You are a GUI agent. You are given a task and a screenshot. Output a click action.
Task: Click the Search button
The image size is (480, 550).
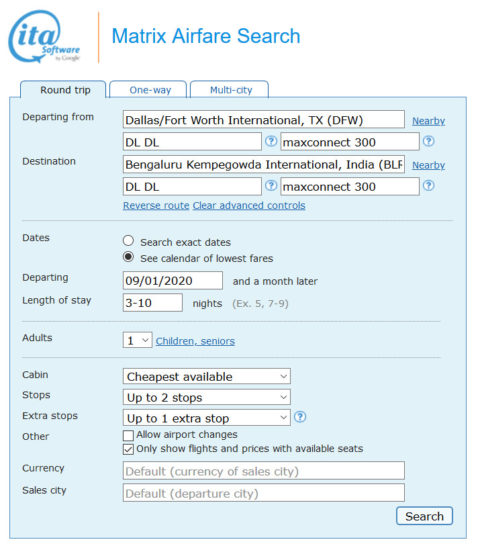425,516
